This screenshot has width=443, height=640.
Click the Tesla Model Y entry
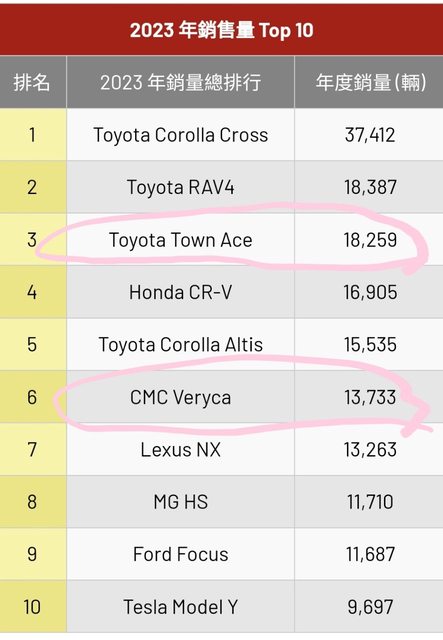click(180, 607)
